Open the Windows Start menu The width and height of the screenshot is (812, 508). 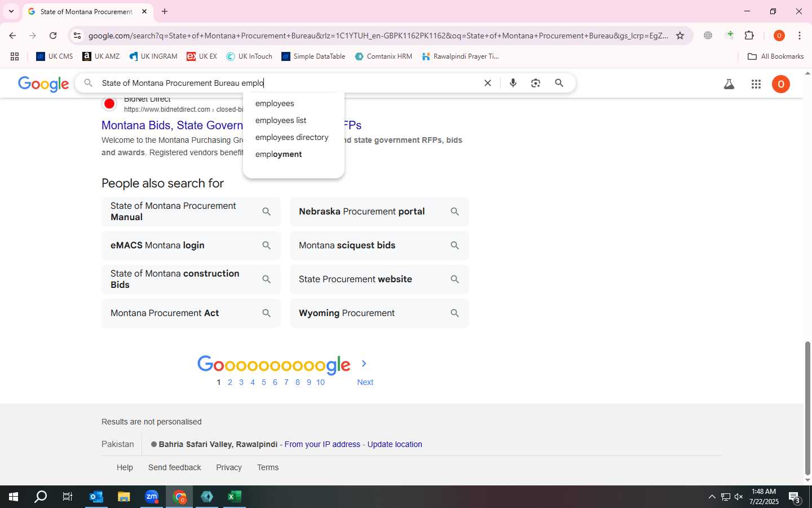point(14,497)
